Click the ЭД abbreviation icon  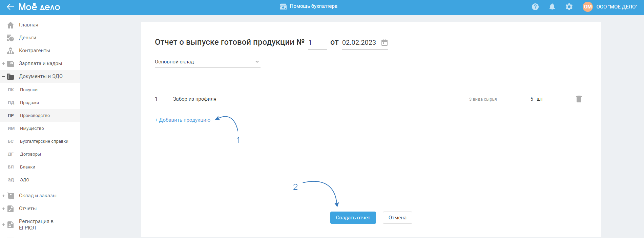[11, 180]
